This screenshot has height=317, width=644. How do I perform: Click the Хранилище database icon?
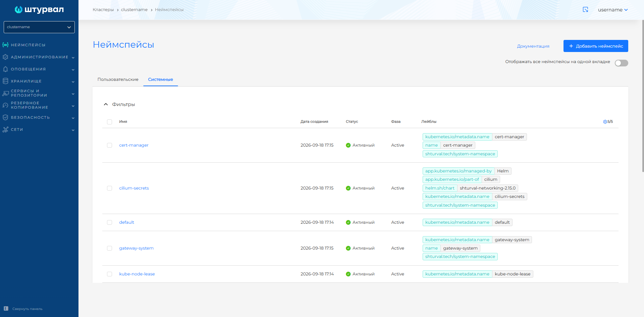tap(5, 81)
